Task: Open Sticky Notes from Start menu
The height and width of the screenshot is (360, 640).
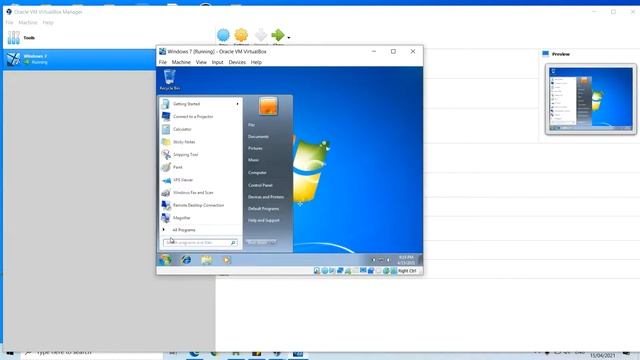Action: pos(200,142)
